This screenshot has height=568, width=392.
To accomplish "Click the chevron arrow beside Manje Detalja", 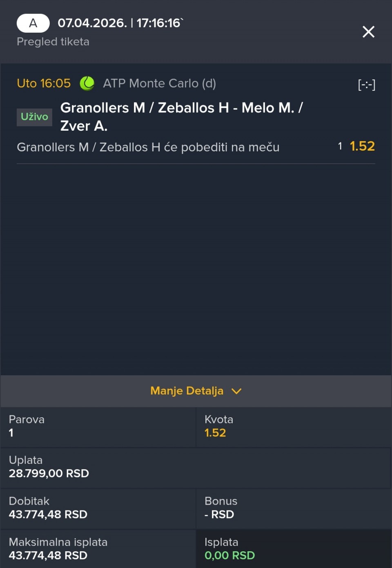I will pos(236,391).
